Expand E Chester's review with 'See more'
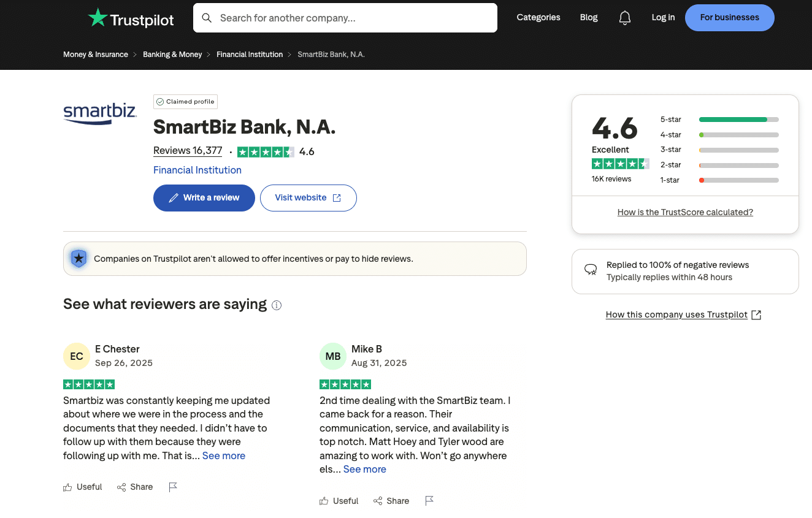Screen dimensions: 812x518 [x=223, y=455]
